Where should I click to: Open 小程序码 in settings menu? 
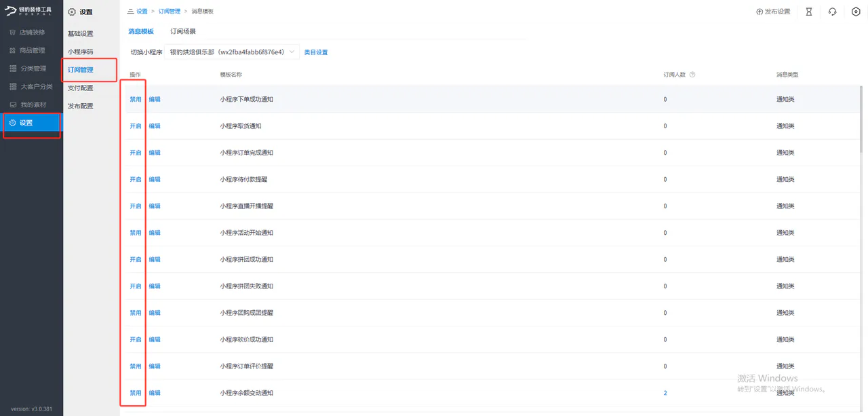[81, 52]
